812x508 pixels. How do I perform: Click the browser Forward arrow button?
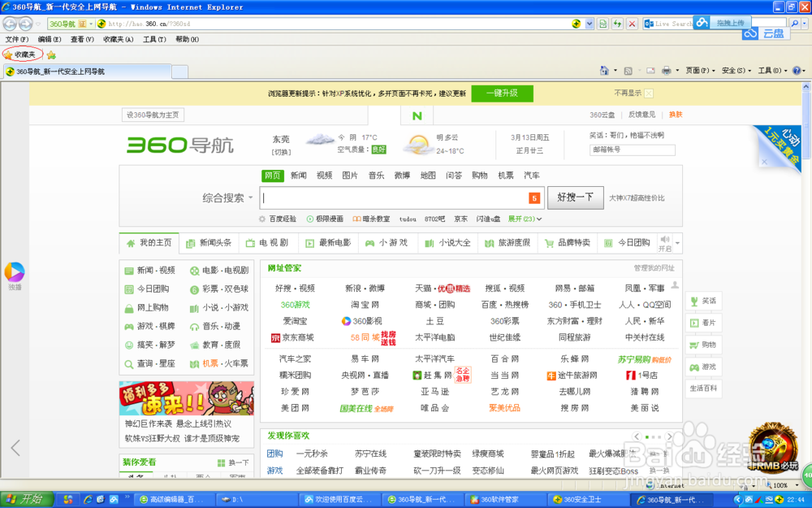click(x=25, y=24)
